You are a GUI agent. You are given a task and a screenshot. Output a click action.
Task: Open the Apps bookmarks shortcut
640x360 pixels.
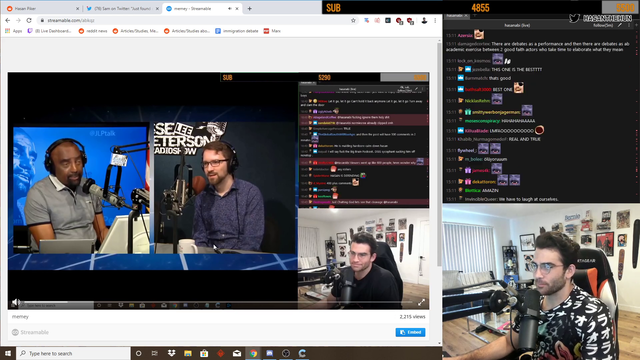(x=13, y=31)
